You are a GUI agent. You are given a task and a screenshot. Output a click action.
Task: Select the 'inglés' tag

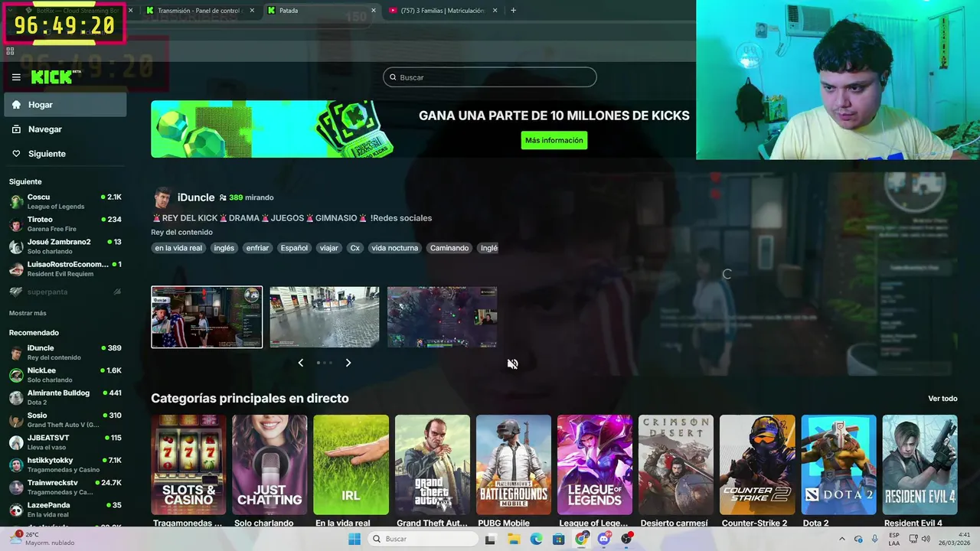click(224, 248)
